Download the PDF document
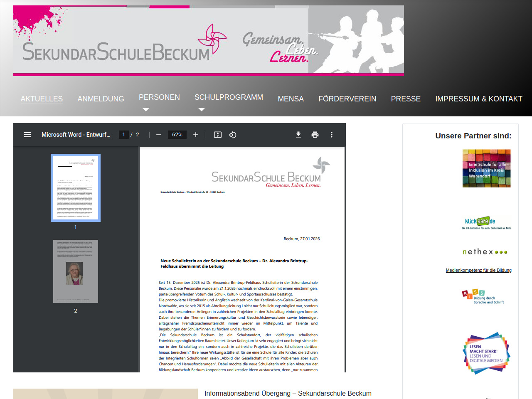The width and height of the screenshot is (532, 399). [x=298, y=135]
